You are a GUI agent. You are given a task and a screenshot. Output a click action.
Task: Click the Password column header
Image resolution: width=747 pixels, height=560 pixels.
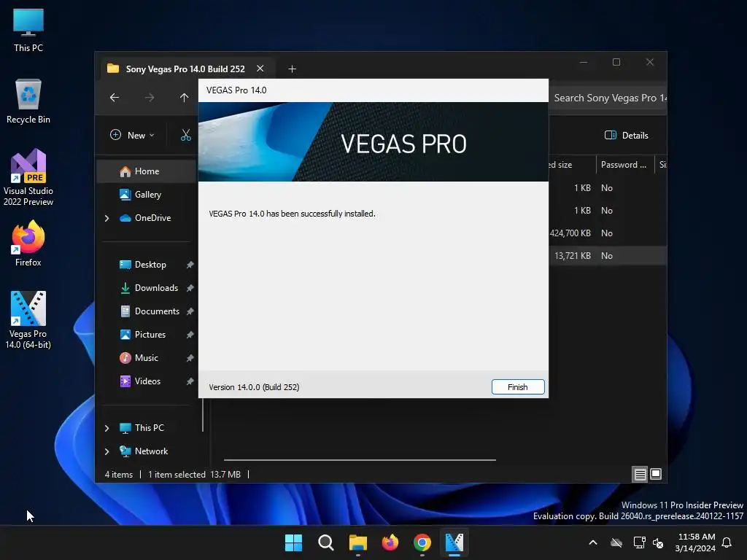click(x=624, y=165)
